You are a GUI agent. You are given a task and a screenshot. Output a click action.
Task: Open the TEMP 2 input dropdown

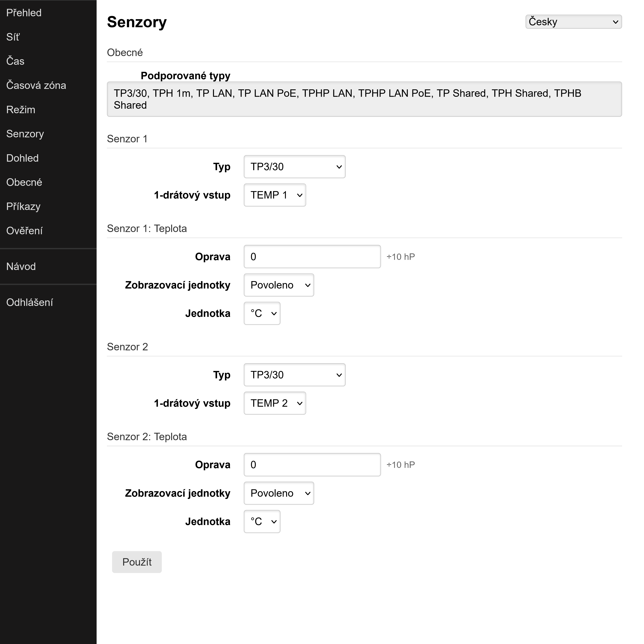tap(275, 403)
